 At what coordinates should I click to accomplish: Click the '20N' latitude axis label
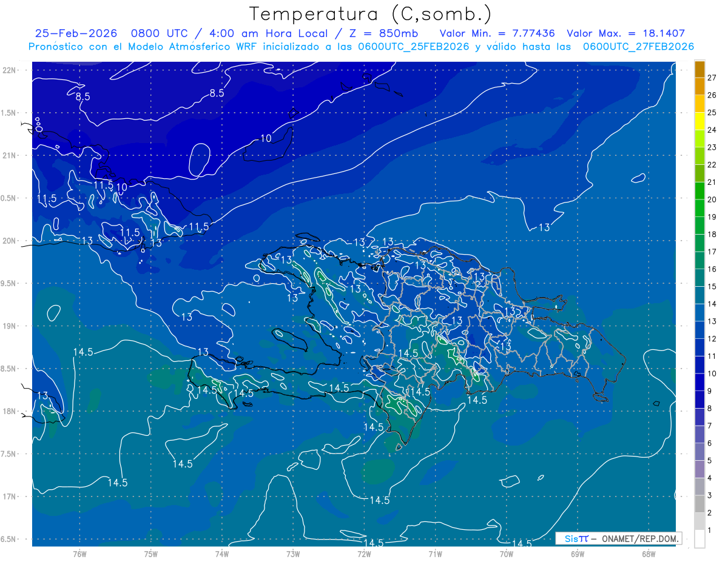[10, 241]
